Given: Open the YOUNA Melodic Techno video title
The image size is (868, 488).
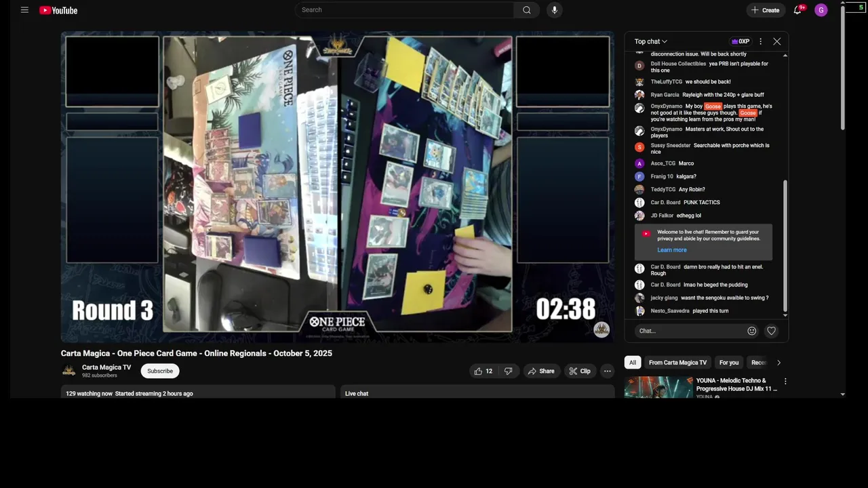Looking at the screenshot, I should pos(736,385).
